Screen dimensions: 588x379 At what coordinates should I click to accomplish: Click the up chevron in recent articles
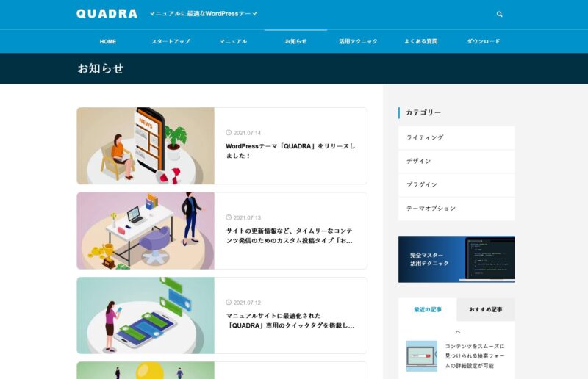click(x=457, y=332)
